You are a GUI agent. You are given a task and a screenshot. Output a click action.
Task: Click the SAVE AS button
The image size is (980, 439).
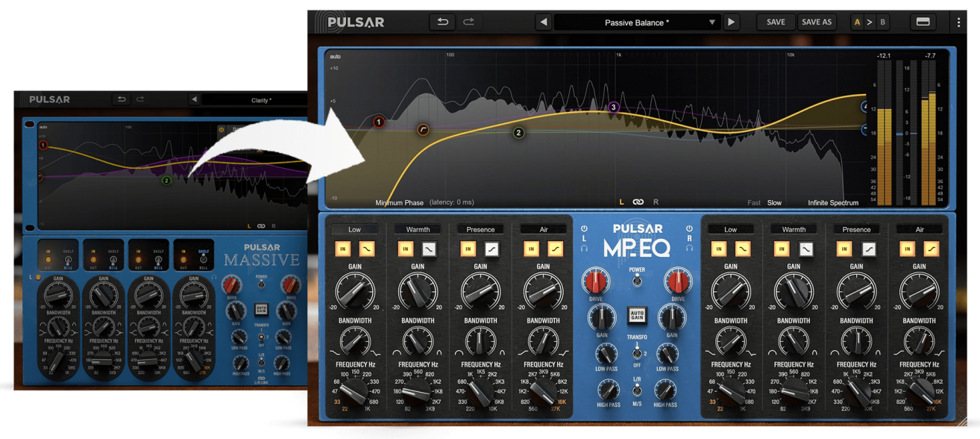(816, 22)
